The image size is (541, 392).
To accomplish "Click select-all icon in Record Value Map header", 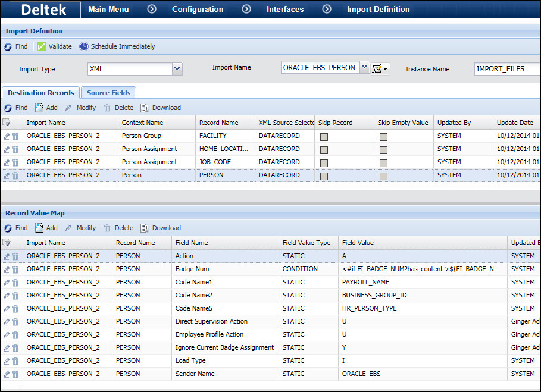I will (7, 243).
